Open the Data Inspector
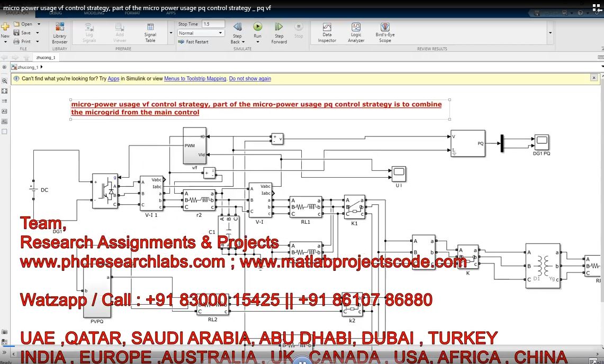 point(327,32)
